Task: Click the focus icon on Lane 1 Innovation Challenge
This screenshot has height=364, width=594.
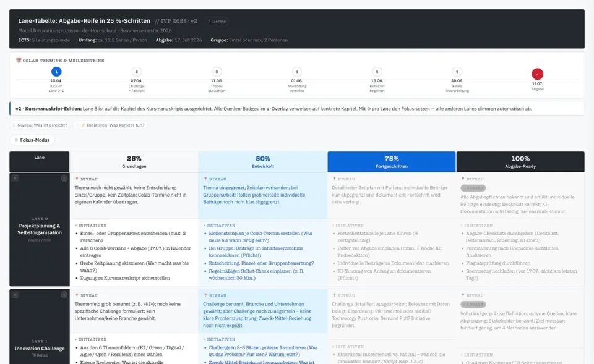Action: pos(15,295)
